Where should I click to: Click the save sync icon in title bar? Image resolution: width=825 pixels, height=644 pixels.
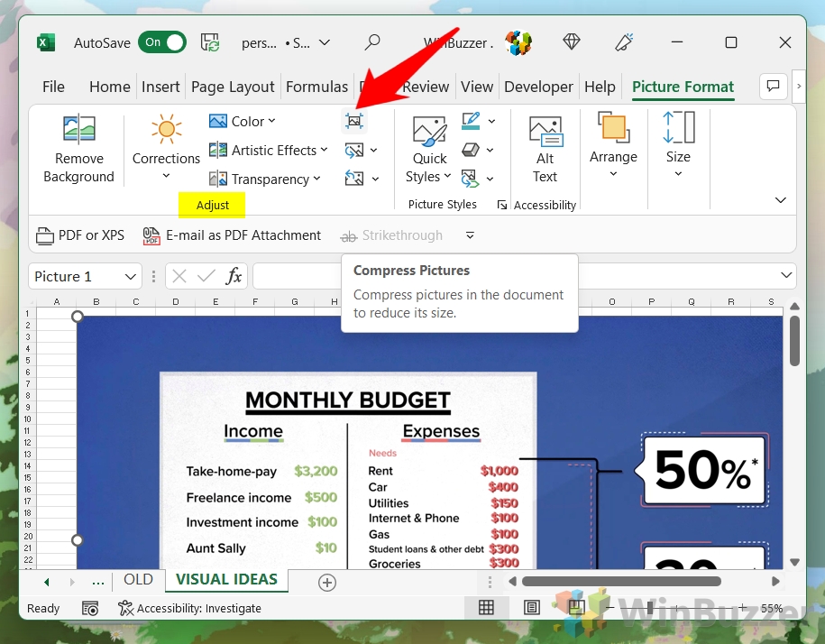[210, 42]
